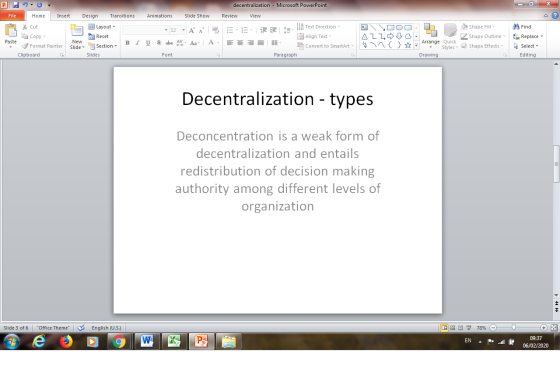Toggle Underline formatting
This screenshot has height=386, width=560.
click(148, 43)
